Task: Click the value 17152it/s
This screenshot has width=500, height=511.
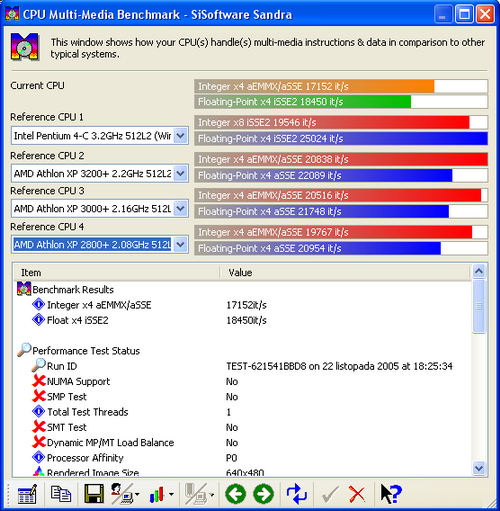Action: click(246, 305)
